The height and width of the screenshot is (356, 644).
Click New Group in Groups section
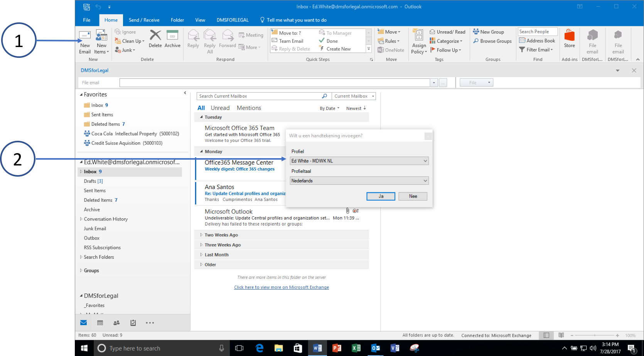coord(489,32)
